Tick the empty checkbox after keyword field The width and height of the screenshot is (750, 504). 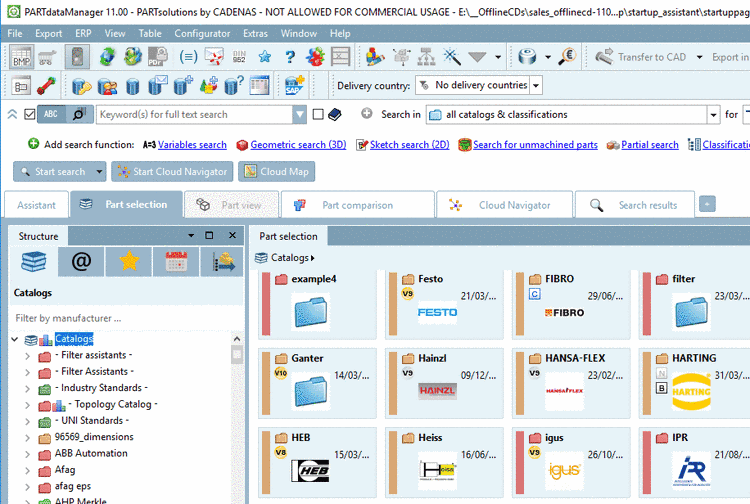tap(318, 114)
